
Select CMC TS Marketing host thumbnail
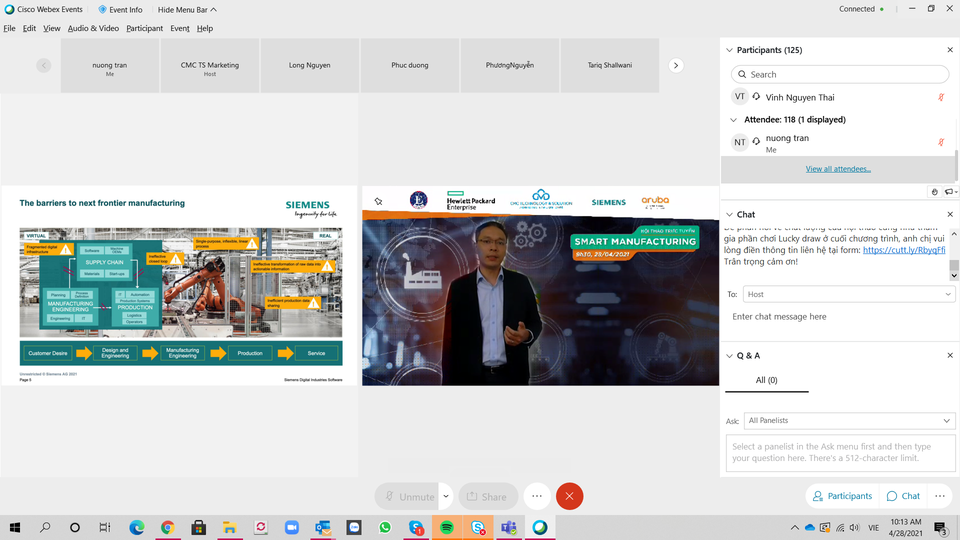tap(209, 66)
